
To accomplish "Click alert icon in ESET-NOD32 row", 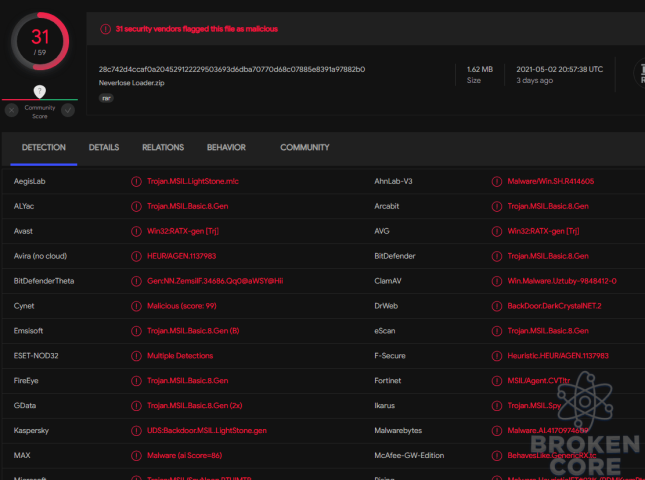I will (136, 356).
